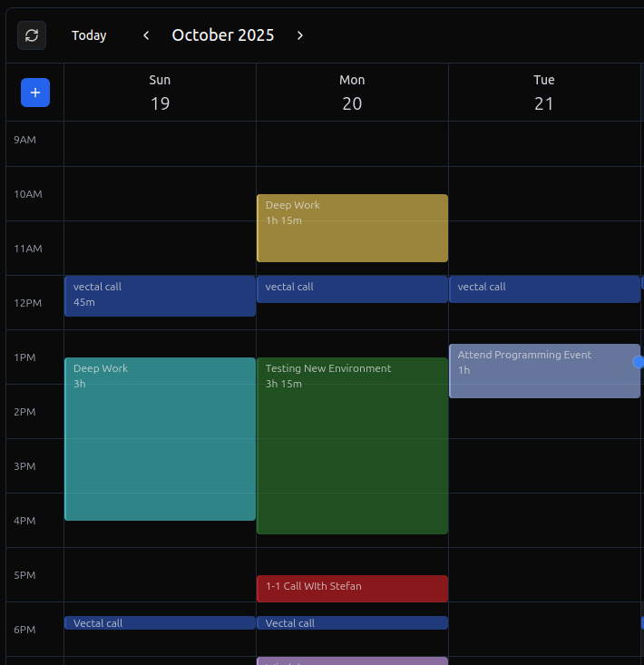Viewport: 644px width, 665px height.
Task: Open the teal Deep Work event on Sunday
Action: pyautogui.click(x=160, y=439)
